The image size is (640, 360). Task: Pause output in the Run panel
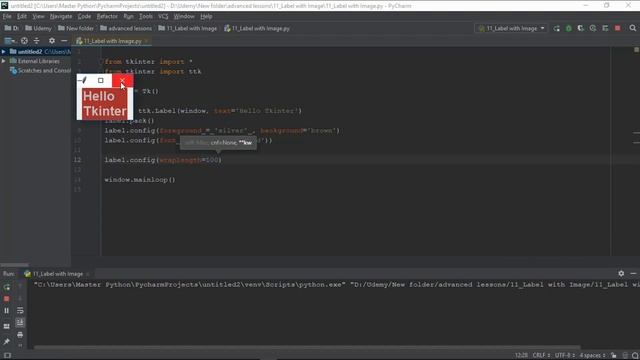7,311
